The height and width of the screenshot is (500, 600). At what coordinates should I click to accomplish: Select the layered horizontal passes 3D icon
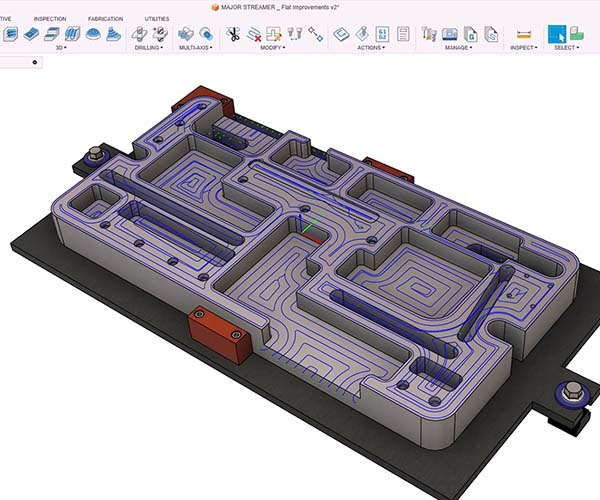coord(51,34)
